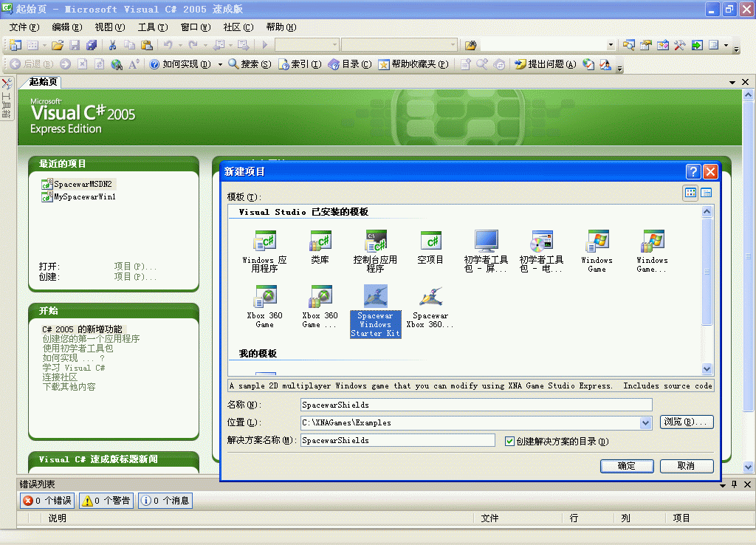
Task: Select Spacewar Windows Starter Kit template
Action: pyautogui.click(x=375, y=311)
